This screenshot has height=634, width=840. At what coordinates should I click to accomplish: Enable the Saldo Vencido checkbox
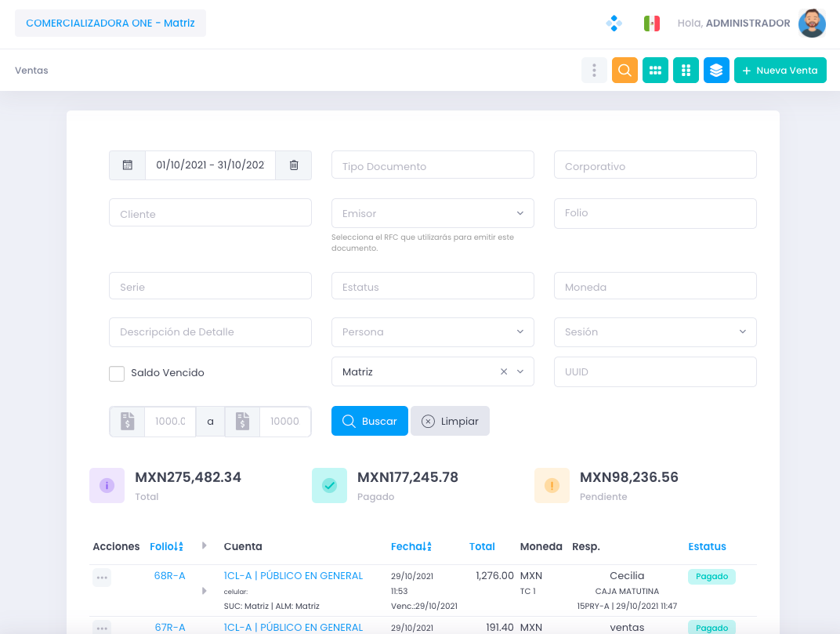[x=117, y=374]
